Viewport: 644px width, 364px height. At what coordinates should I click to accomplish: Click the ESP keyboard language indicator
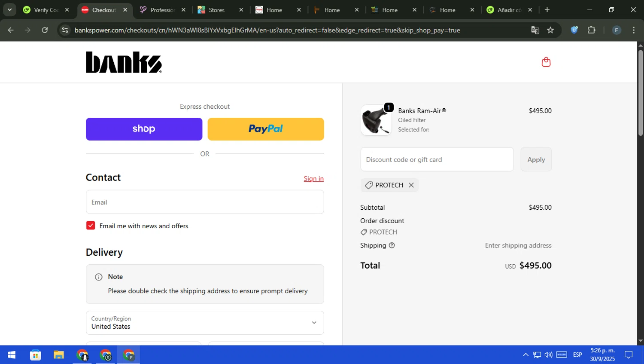(577, 355)
